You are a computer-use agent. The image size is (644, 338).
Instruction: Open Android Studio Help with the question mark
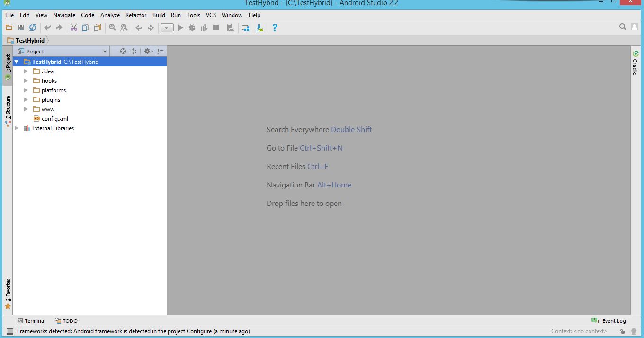(x=275, y=27)
